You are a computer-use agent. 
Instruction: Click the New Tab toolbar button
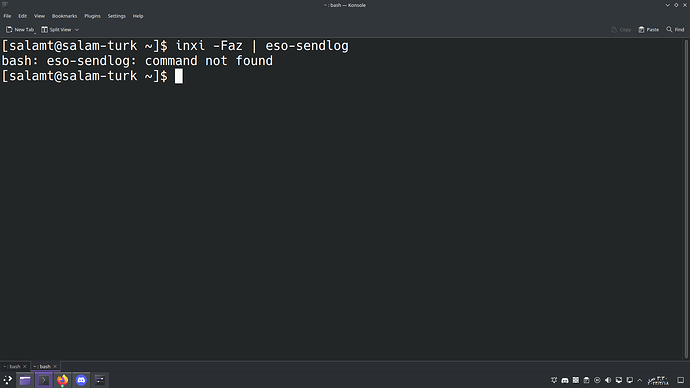20,29
